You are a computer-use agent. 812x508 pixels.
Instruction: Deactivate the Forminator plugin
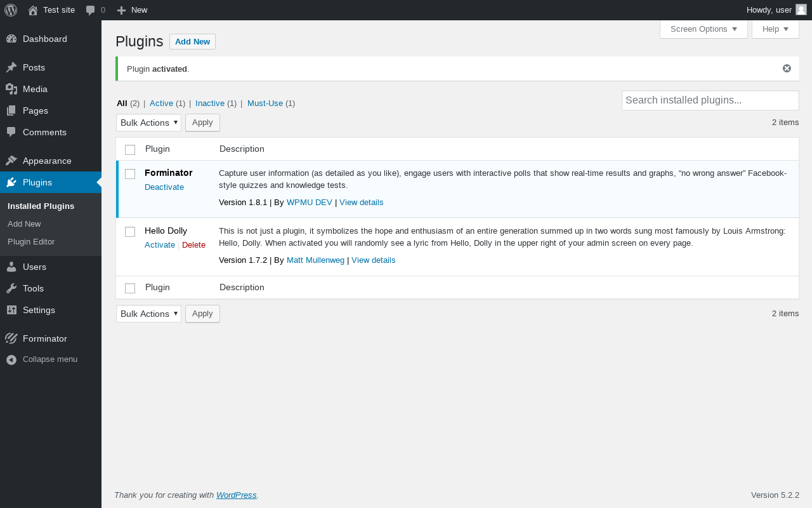tap(164, 187)
